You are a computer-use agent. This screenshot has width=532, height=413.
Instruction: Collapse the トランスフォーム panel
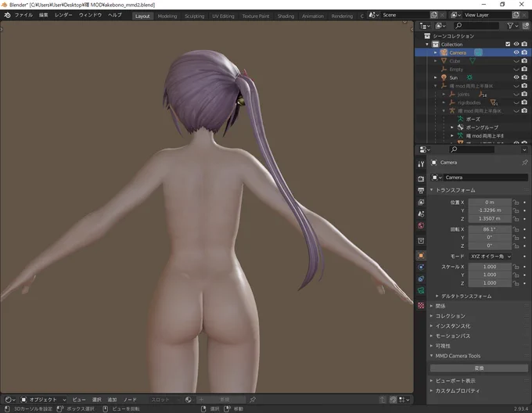pos(455,190)
